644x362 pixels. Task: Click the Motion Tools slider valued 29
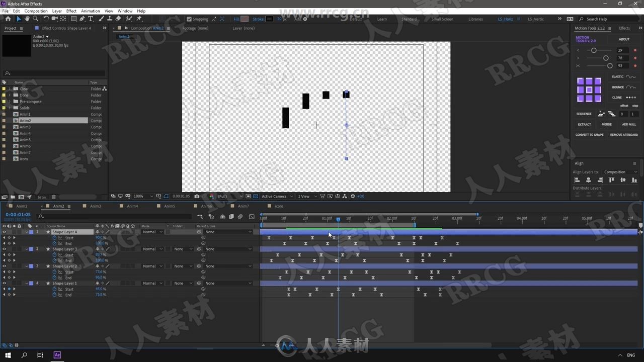click(594, 50)
